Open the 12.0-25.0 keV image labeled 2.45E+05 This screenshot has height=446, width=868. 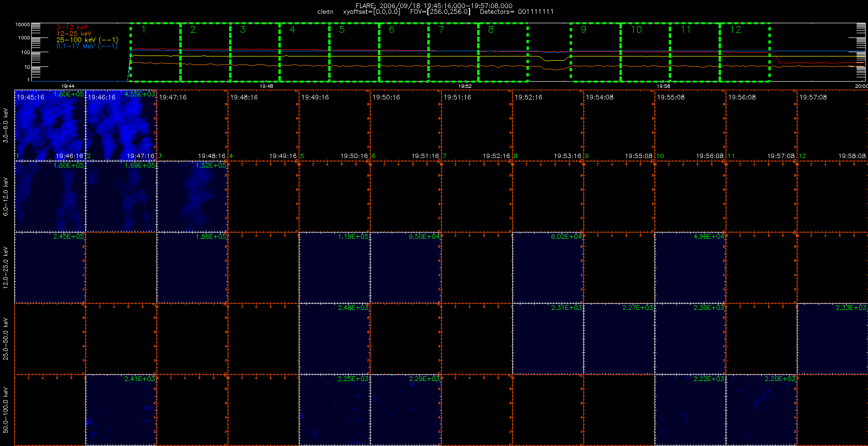coord(50,267)
